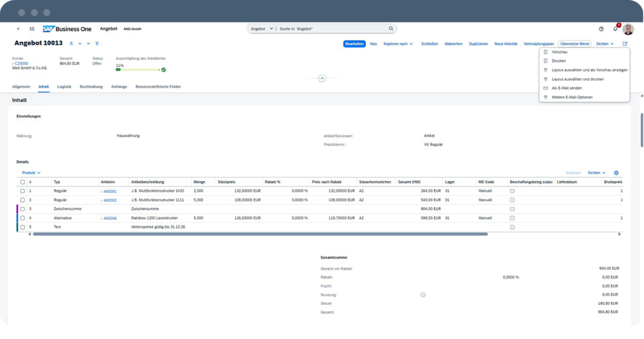Switch to the Allgemein tab
This screenshot has height=339, width=644.
tap(21, 87)
